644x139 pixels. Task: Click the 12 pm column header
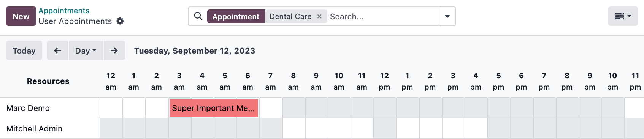(x=384, y=81)
